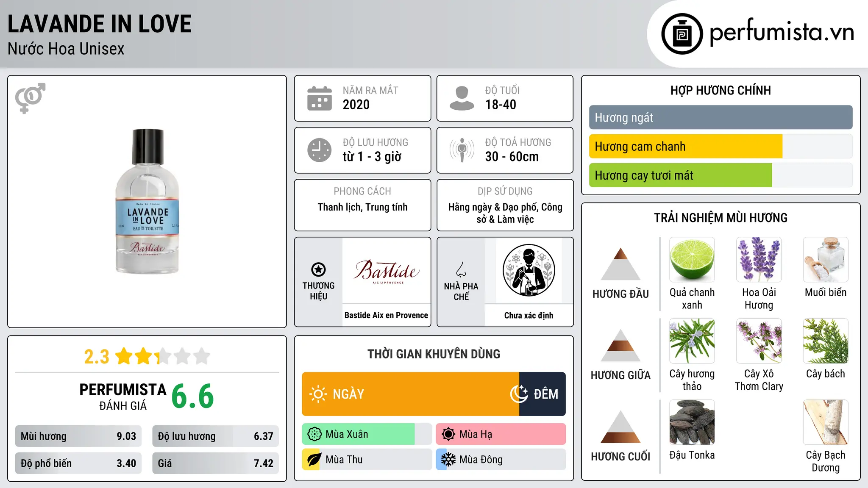Click the Độ lưu hương 6.37 score bar
Screen dimensions: 868x488
tap(215, 436)
